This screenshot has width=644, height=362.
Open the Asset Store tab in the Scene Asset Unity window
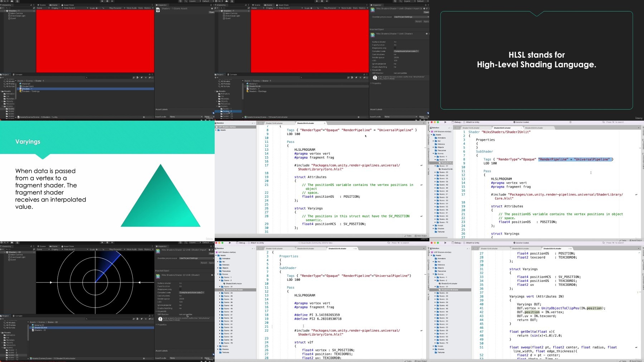68,5
